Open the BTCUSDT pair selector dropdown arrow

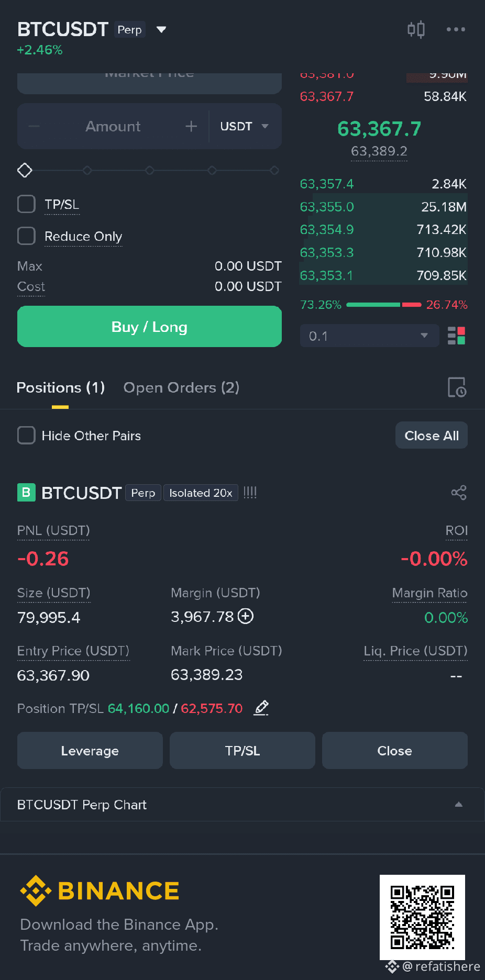tap(161, 29)
